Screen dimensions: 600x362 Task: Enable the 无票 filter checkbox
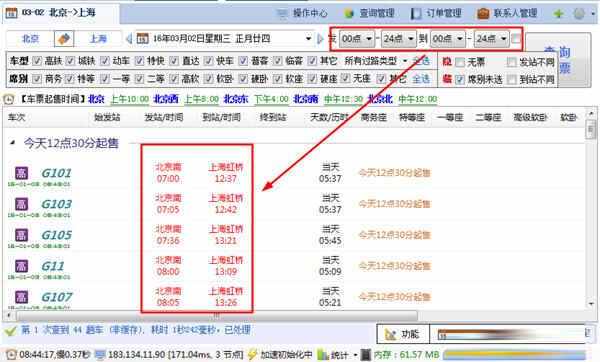coord(460,62)
